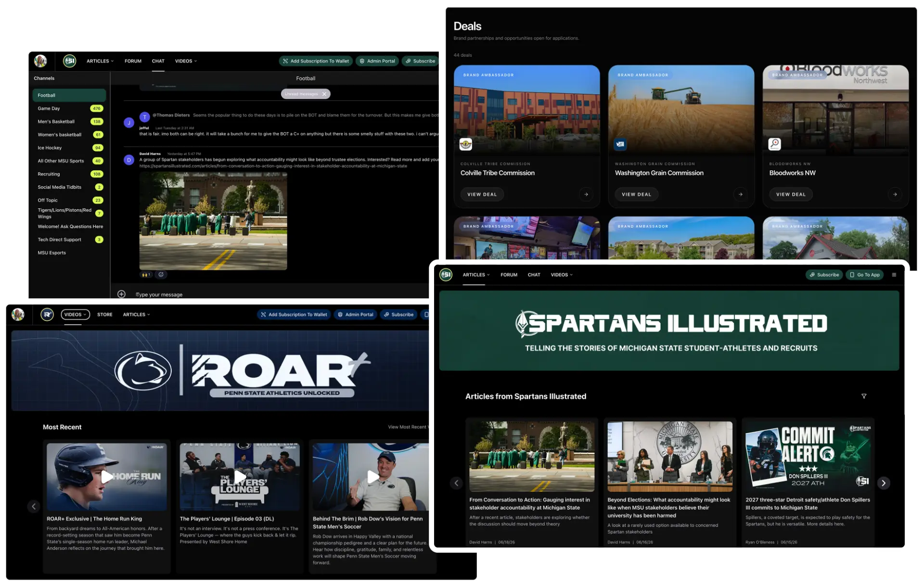Close the Unread messages pill

[x=324, y=94]
